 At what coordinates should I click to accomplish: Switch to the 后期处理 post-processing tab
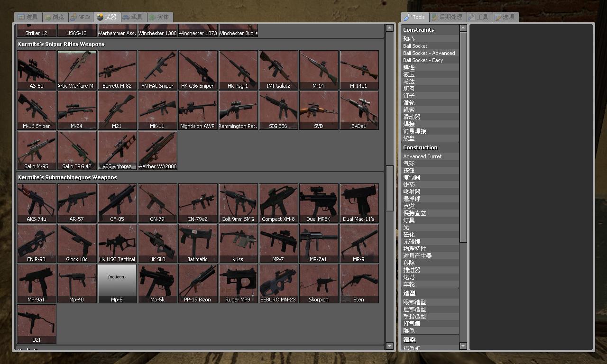(448, 17)
